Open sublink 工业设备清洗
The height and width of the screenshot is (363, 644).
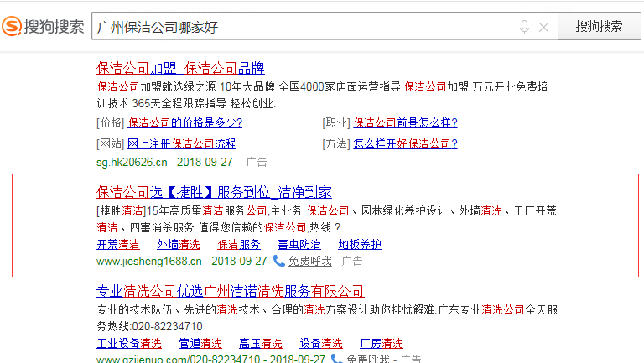[129, 343]
